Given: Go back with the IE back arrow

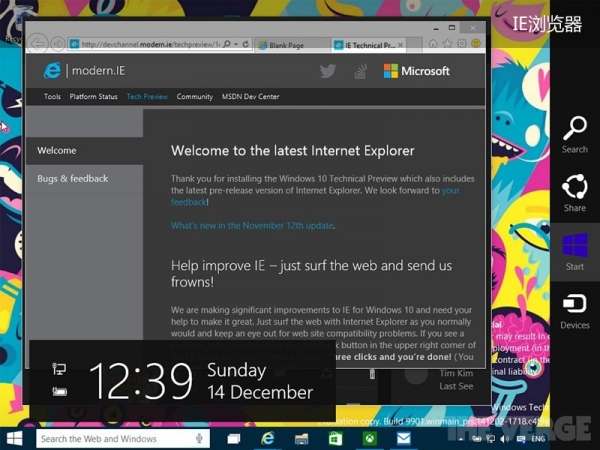Looking at the screenshot, I should [x=38, y=44].
